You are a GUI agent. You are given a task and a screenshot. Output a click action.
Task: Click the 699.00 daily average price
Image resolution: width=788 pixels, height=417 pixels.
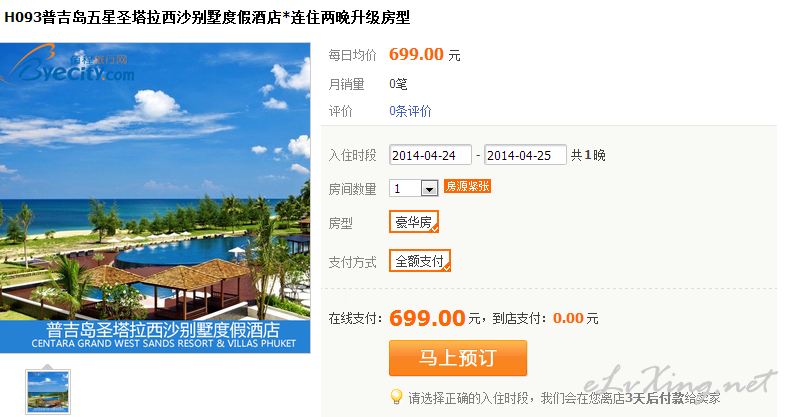pyautogui.click(x=416, y=54)
